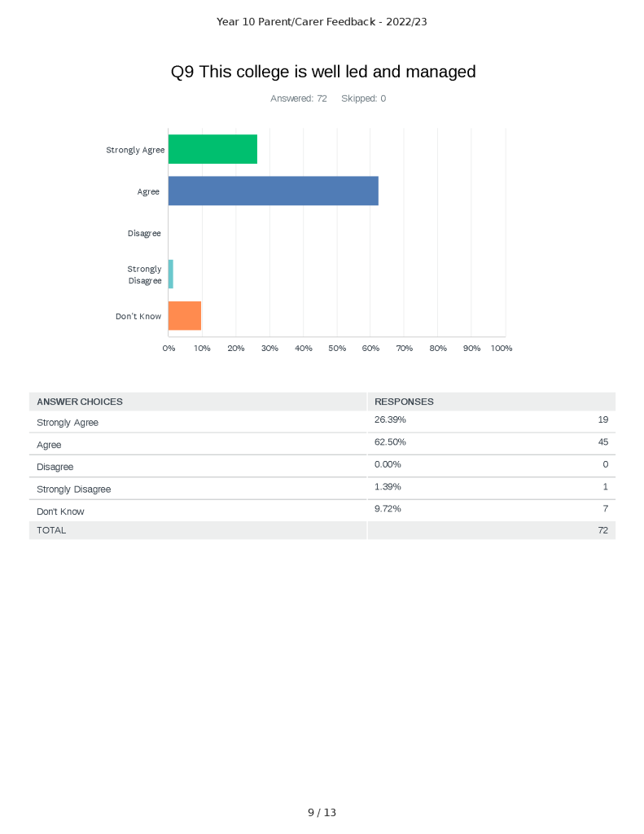Click the 100% axis label
The image size is (644, 834).
point(502,349)
